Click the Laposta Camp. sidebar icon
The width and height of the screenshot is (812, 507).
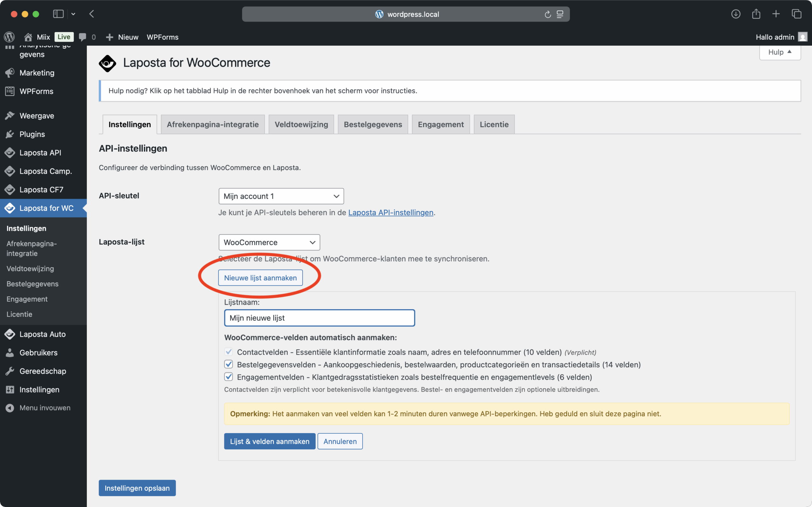10,171
